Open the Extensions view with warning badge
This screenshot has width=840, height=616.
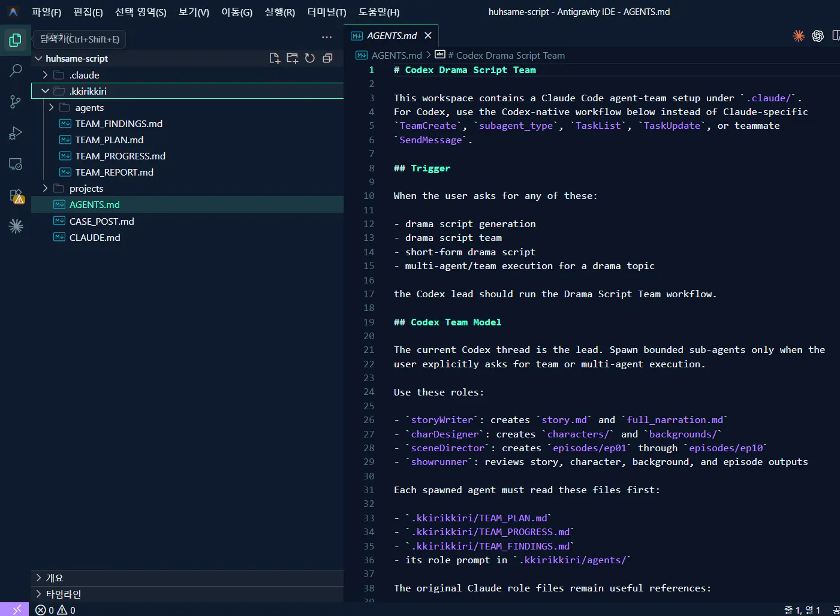(16, 195)
